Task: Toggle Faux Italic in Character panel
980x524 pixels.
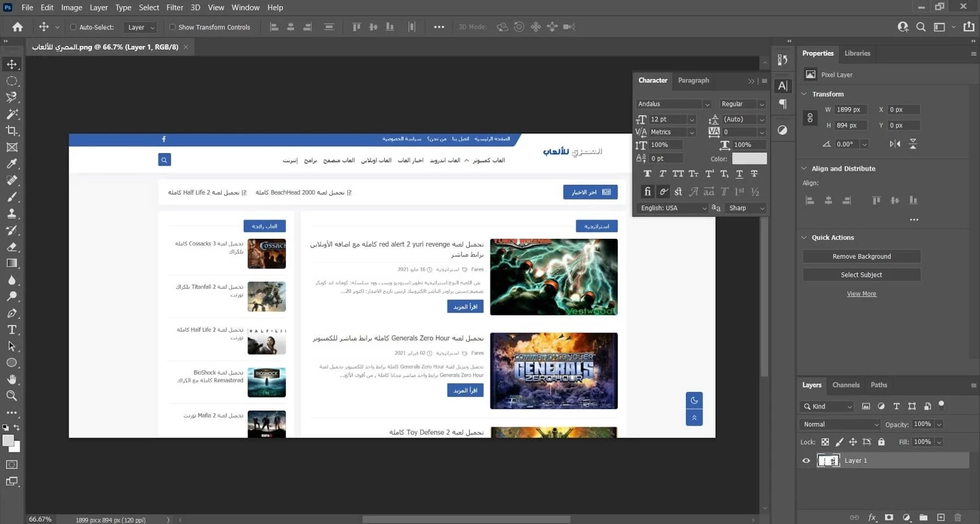Action: (x=663, y=174)
